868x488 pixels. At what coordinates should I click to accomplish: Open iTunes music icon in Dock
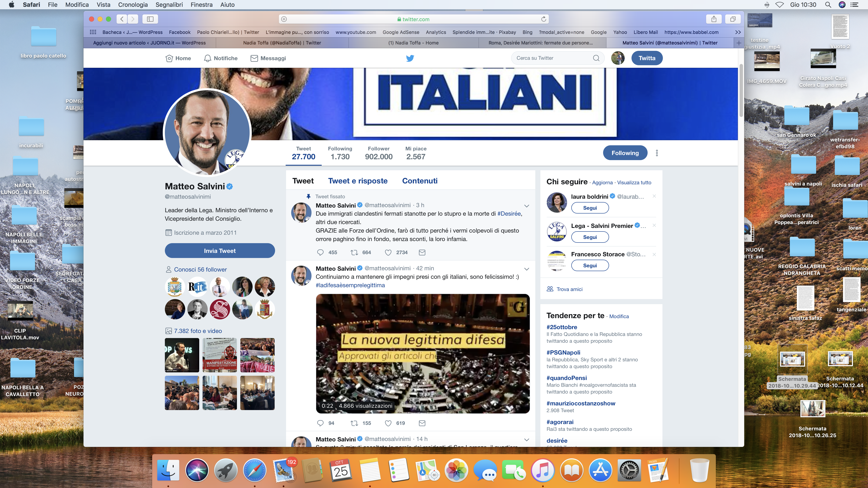pos(542,470)
